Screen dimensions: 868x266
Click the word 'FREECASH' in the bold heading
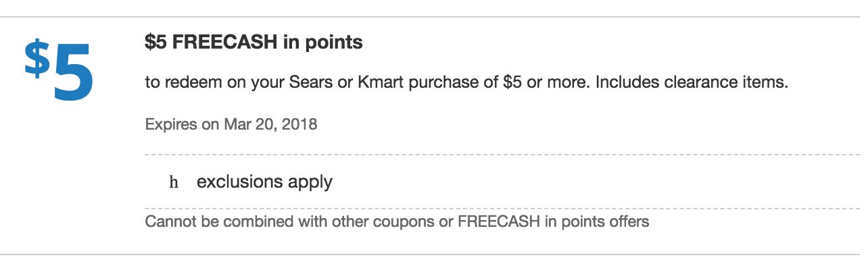coord(218,43)
